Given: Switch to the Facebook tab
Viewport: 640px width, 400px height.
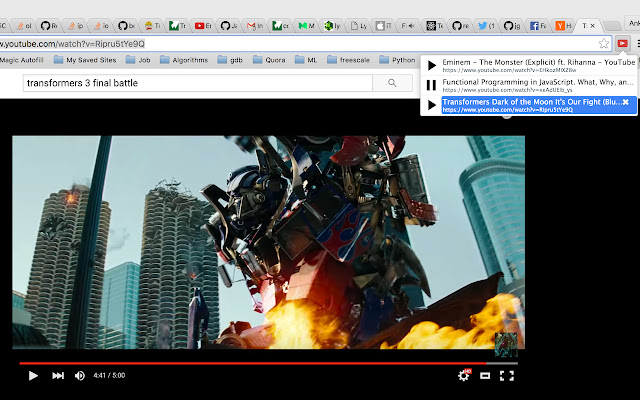Looking at the screenshot, I should [538, 26].
